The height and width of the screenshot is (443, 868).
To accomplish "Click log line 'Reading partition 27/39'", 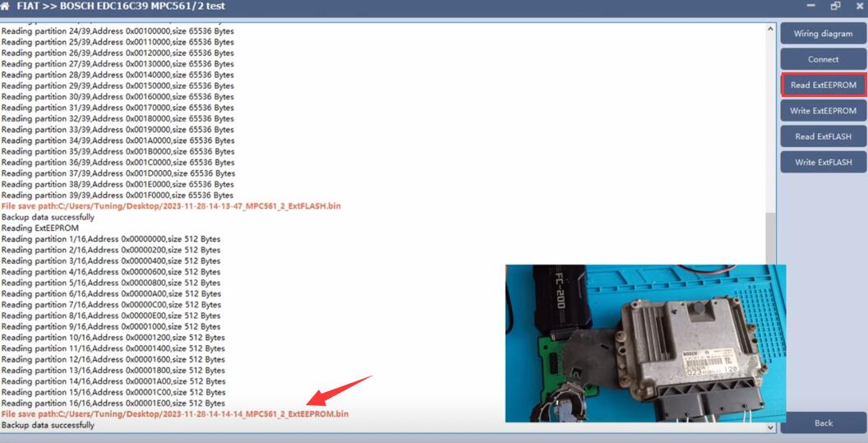I will click(x=118, y=63).
